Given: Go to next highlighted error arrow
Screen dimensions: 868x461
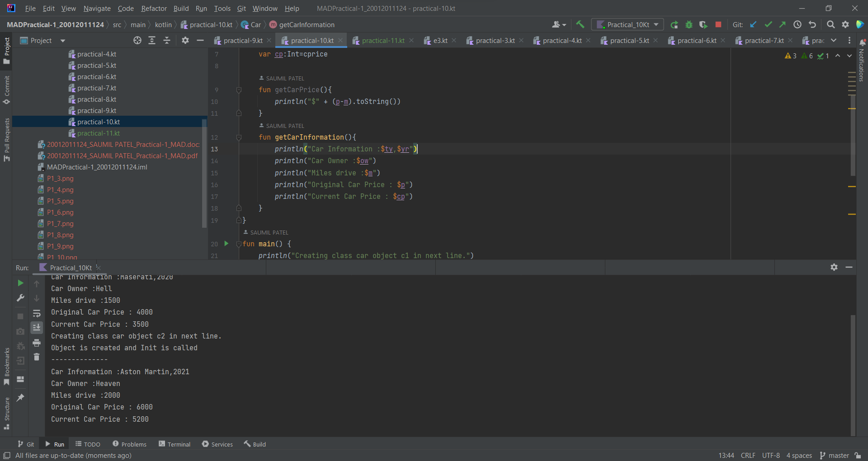Looking at the screenshot, I should point(849,56).
